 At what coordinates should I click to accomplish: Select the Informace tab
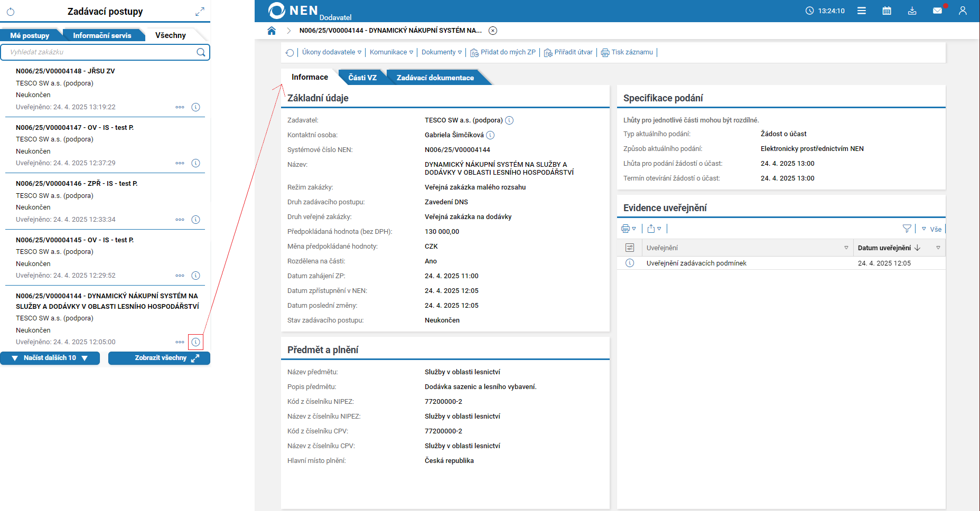point(310,77)
